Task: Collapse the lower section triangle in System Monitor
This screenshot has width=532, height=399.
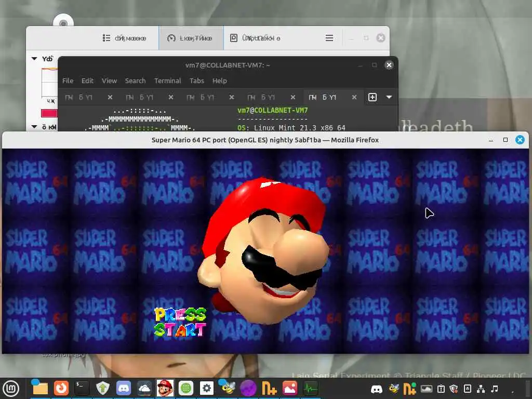Action: [34, 127]
